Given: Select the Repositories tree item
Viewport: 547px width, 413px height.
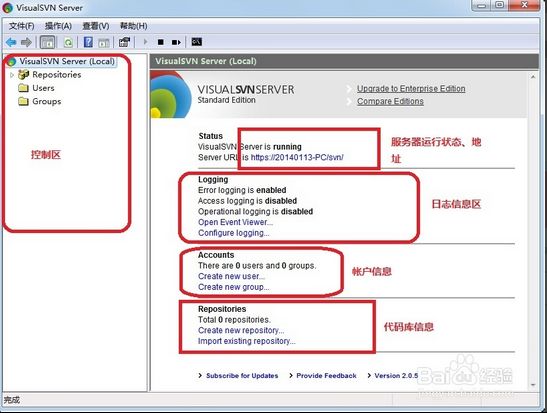Looking at the screenshot, I should (x=57, y=75).
